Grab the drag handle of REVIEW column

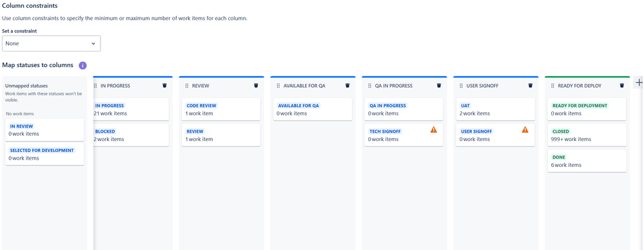pyautogui.click(x=186, y=86)
